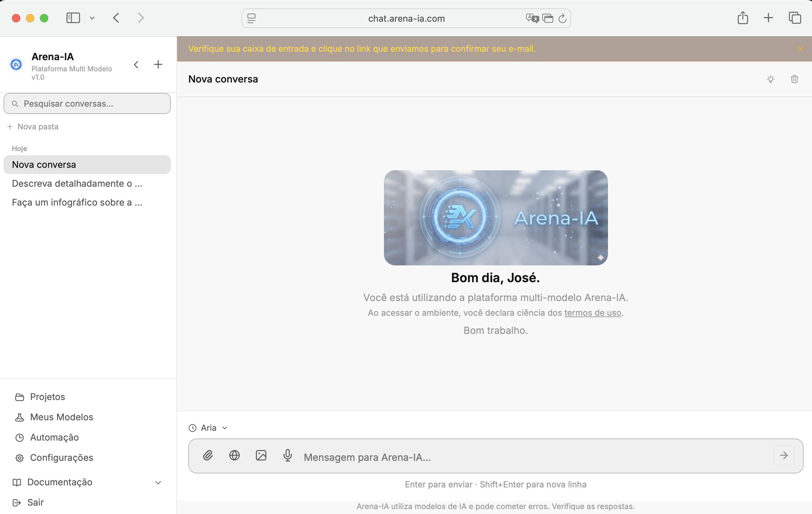Go to Meus Modelos
Image resolution: width=812 pixels, height=514 pixels.
tap(54, 417)
